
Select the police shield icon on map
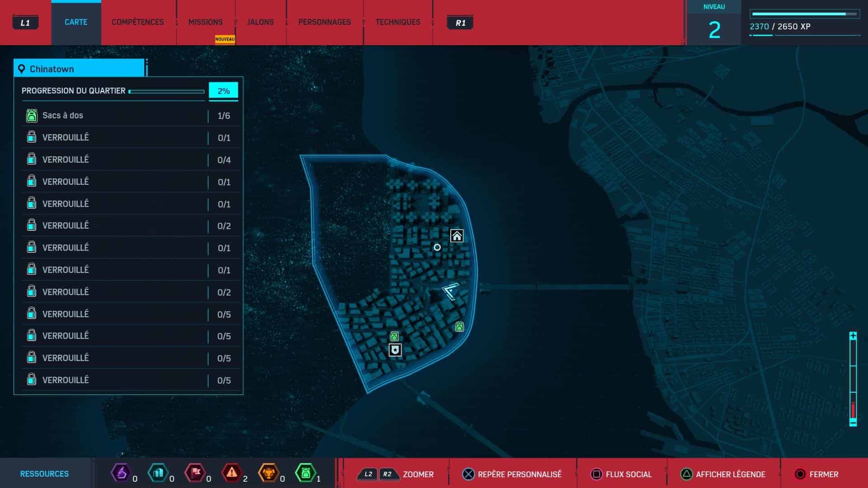tap(395, 350)
